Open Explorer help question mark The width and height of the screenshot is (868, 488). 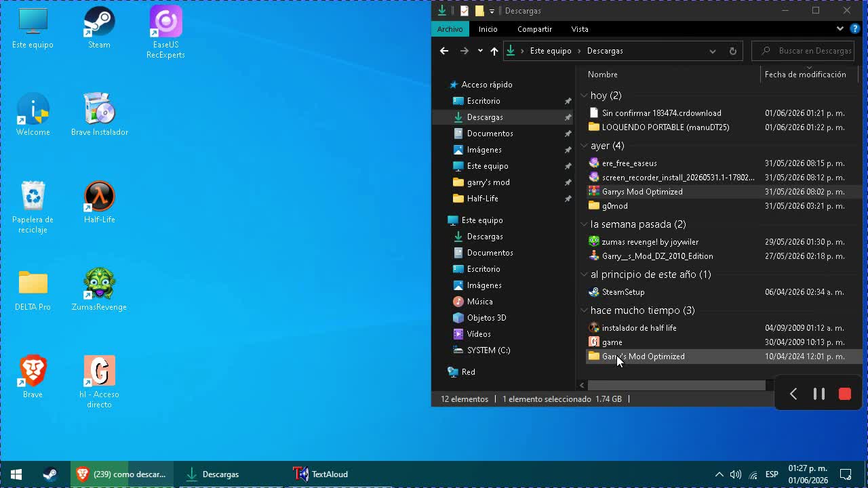click(x=855, y=28)
